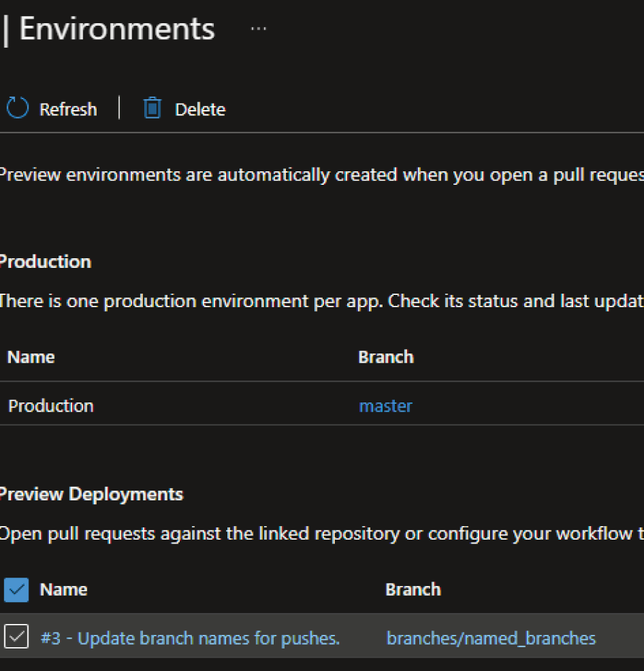
Task: Open '#3 - Update branch names for pushes' link
Action: pos(190,638)
